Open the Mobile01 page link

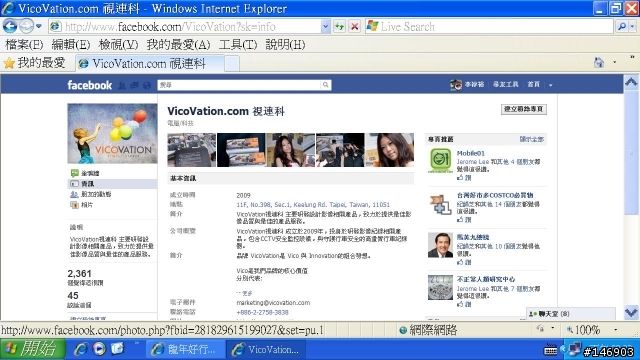pyautogui.click(x=471, y=153)
